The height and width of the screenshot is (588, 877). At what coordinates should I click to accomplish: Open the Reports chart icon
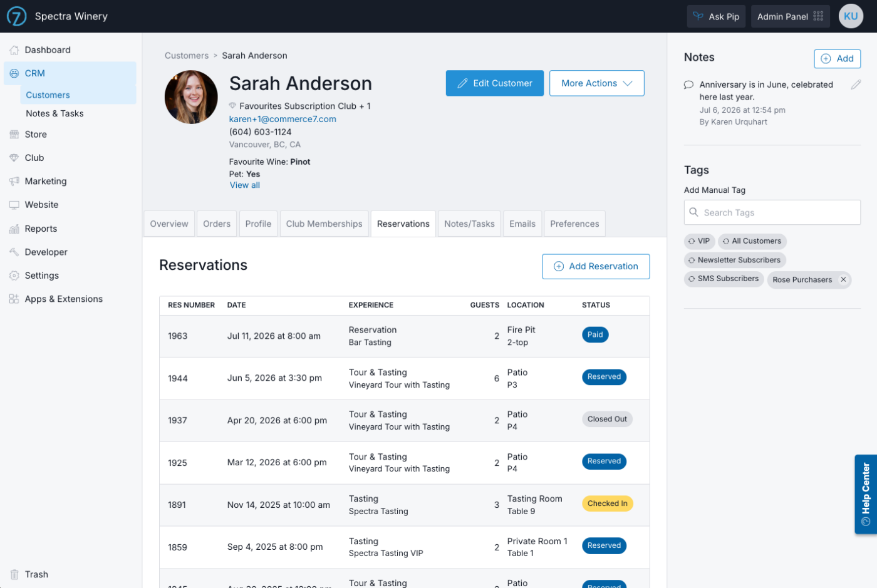coord(14,229)
